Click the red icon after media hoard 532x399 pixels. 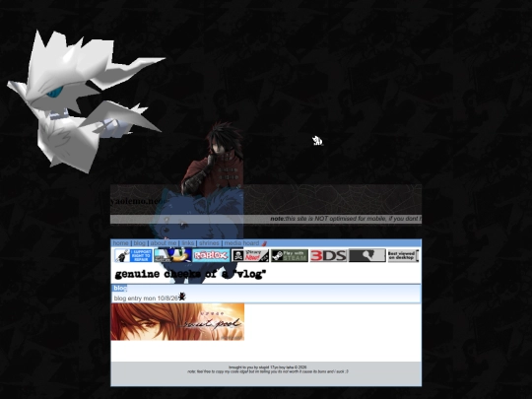(264, 243)
